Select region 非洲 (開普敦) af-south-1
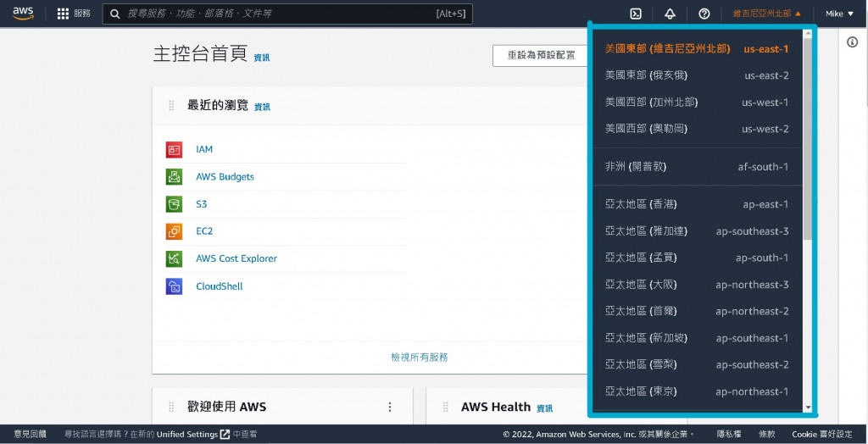The width and height of the screenshot is (868, 444). coord(697,167)
